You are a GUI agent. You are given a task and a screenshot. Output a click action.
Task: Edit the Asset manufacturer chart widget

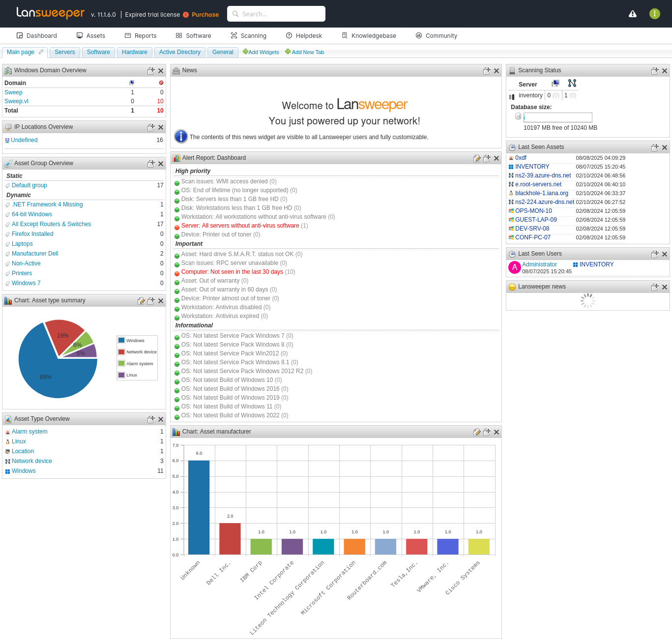click(476, 432)
